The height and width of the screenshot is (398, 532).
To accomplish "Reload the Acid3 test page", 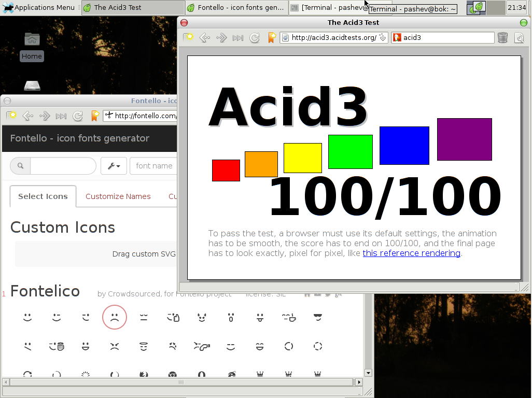I will pyautogui.click(x=255, y=38).
